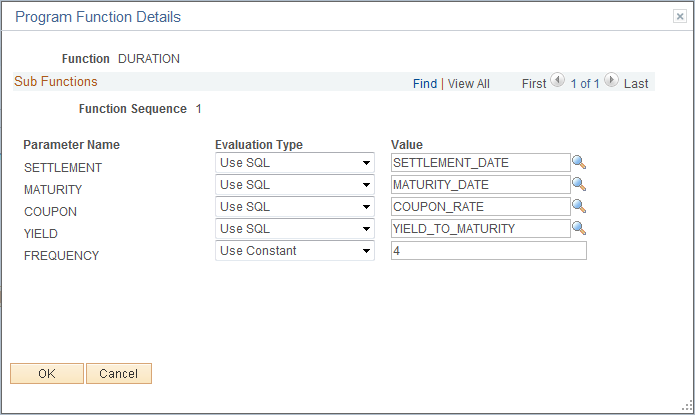This screenshot has height=415, width=695.
Task: Close the Program Function Details dialog
Action: point(679,17)
